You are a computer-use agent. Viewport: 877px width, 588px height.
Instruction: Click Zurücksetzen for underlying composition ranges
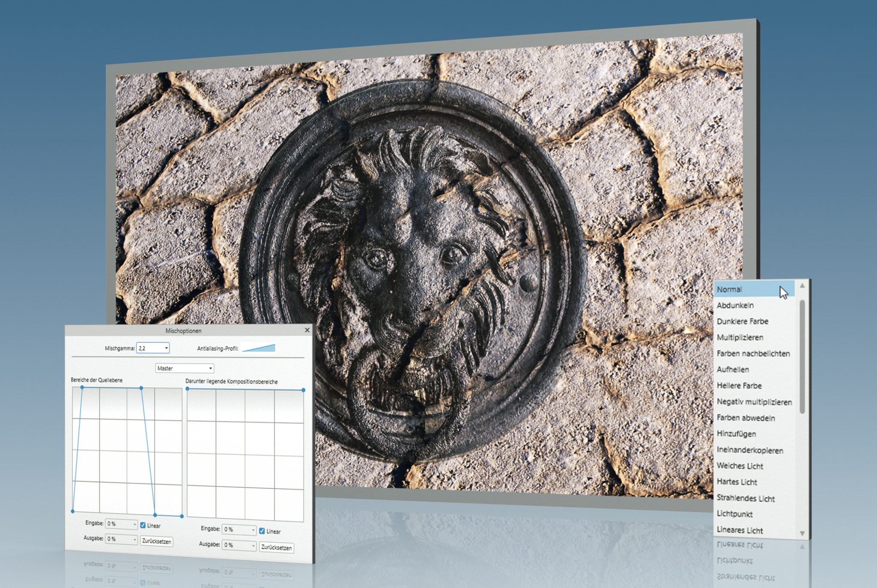276,547
